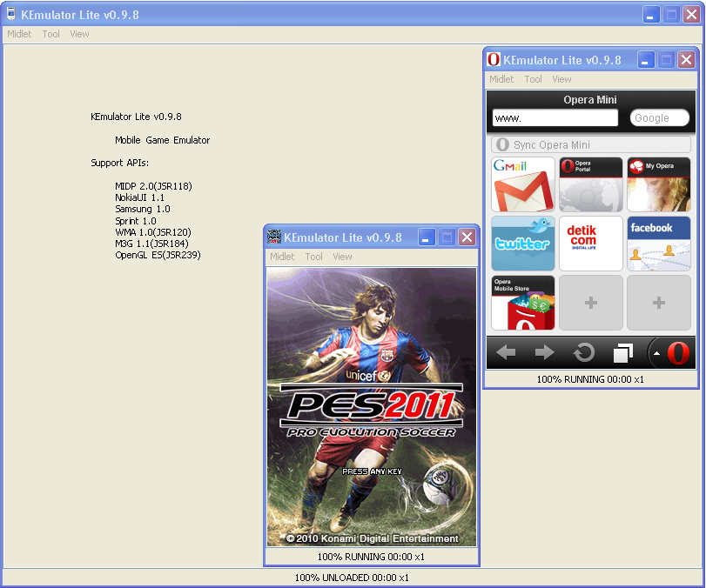This screenshot has width=706, height=588.
Task: Click PES window title bar icon
Action: click(273, 237)
